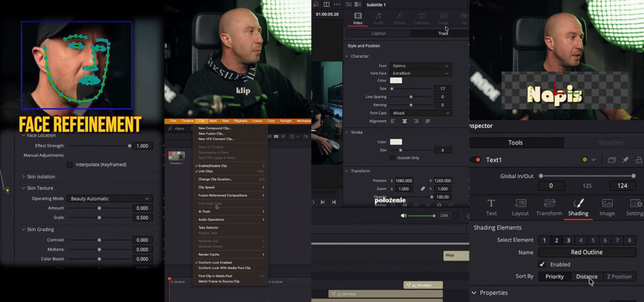Open the Transform tab icon in Fusion inspector

549,207
